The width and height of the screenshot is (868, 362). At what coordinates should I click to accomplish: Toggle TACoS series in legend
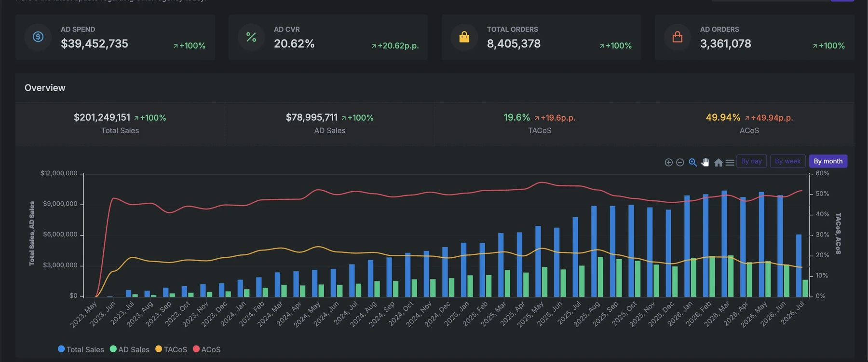(x=171, y=349)
